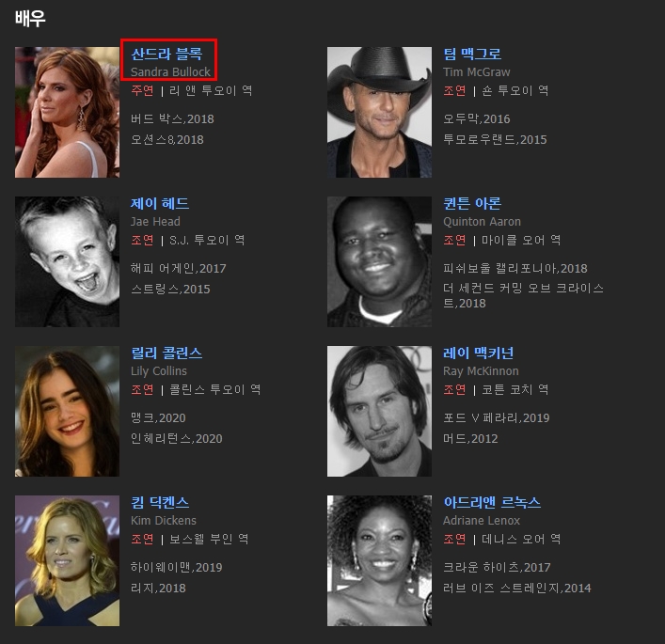Image resolution: width=665 pixels, height=644 pixels.
Task: Open the 팀 맥그로 actor name link
Action: [472, 54]
